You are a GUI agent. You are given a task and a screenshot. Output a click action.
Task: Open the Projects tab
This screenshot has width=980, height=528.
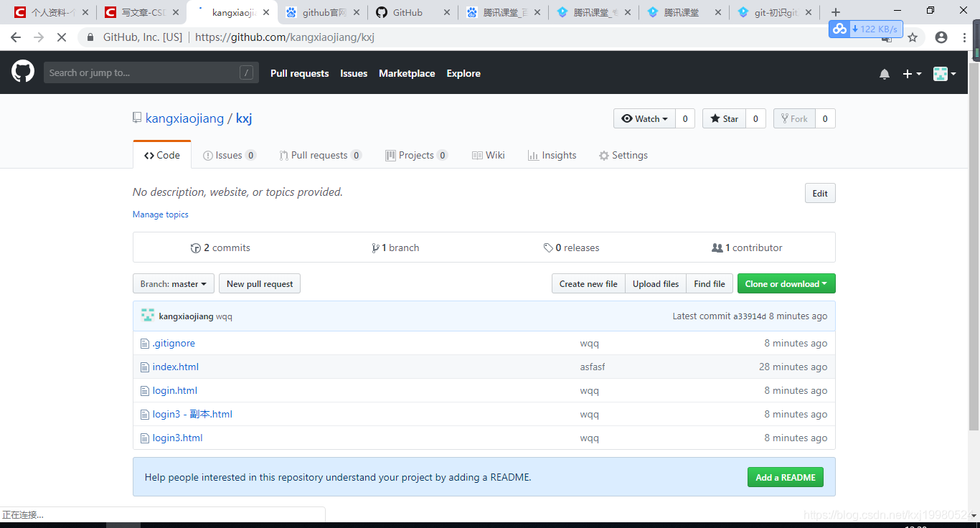coord(417,155)
